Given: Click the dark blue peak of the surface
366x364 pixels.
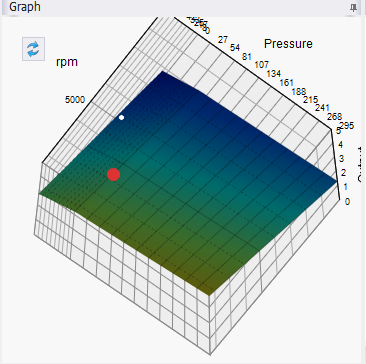Looking at the screenshot, I should pyautogui.click(x=163, y=74).
